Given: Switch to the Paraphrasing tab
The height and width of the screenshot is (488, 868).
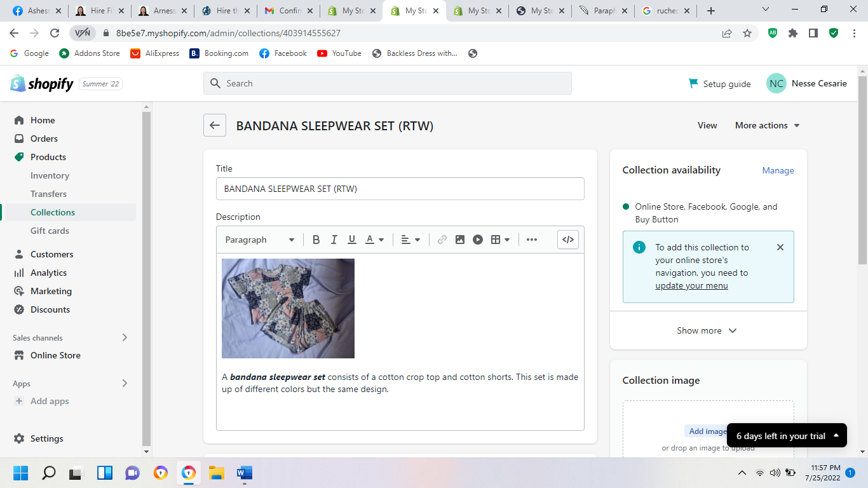Looking at the screenshot, I should 602,11.
